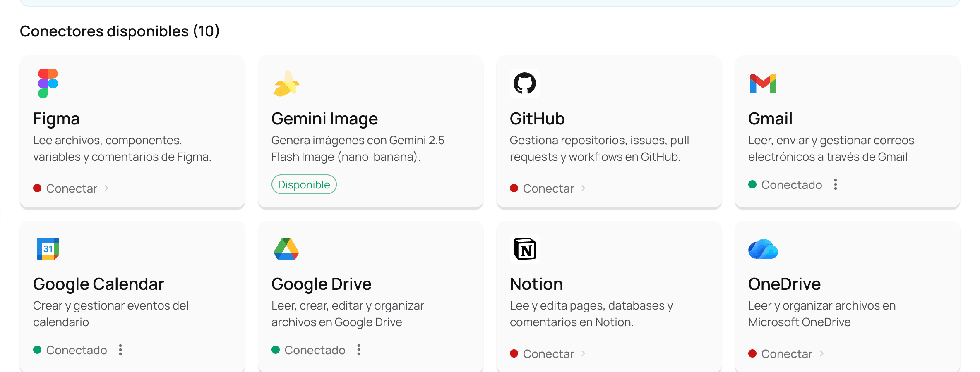Click the Figma card title
The height and width of the screenshot is (372, 980).
click(56, 119)
